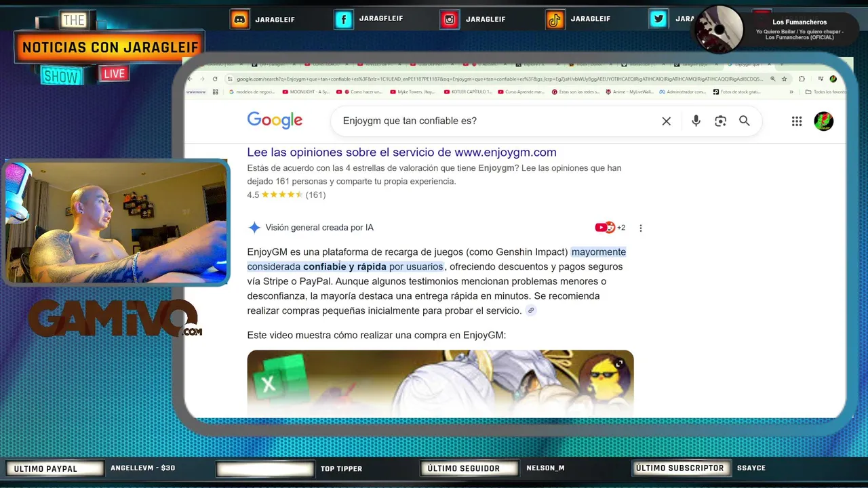Click the 'NELSON_M' follower name
868x488 pixels.
coord(545,468)
